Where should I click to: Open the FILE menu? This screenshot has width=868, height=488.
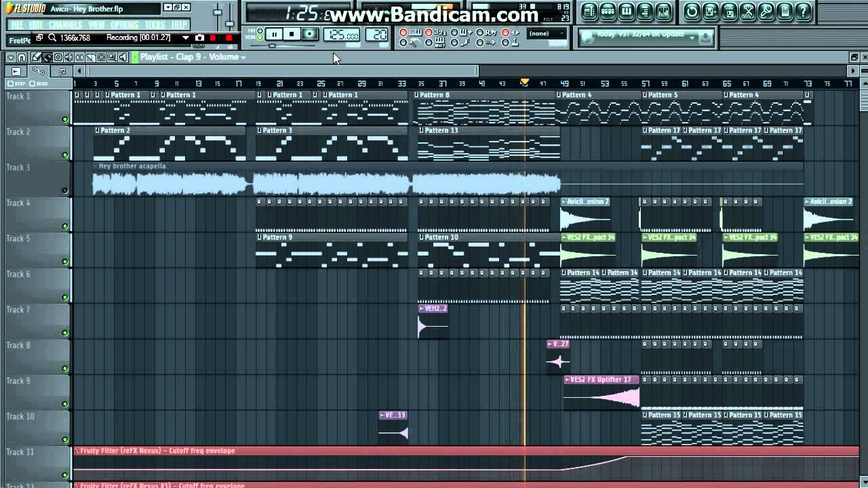pos(17,25)
